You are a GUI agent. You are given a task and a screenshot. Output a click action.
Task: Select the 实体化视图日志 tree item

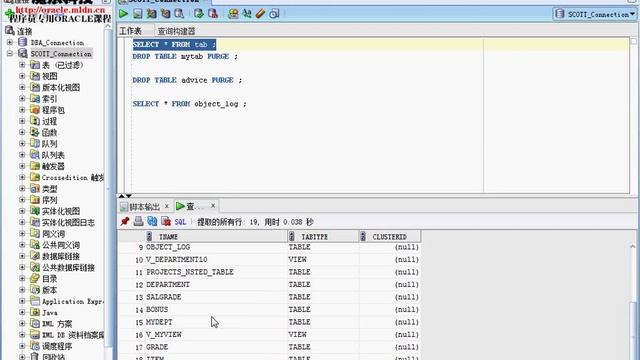click(68, 222)
